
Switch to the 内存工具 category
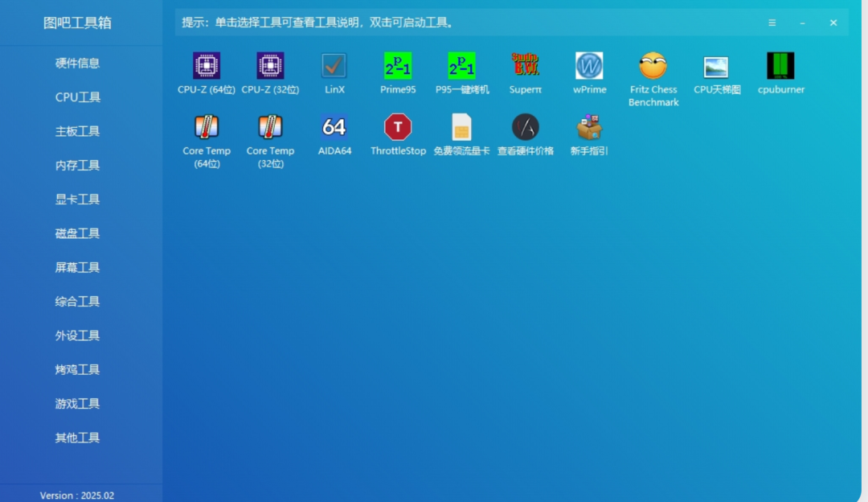[x=77, y=166]
